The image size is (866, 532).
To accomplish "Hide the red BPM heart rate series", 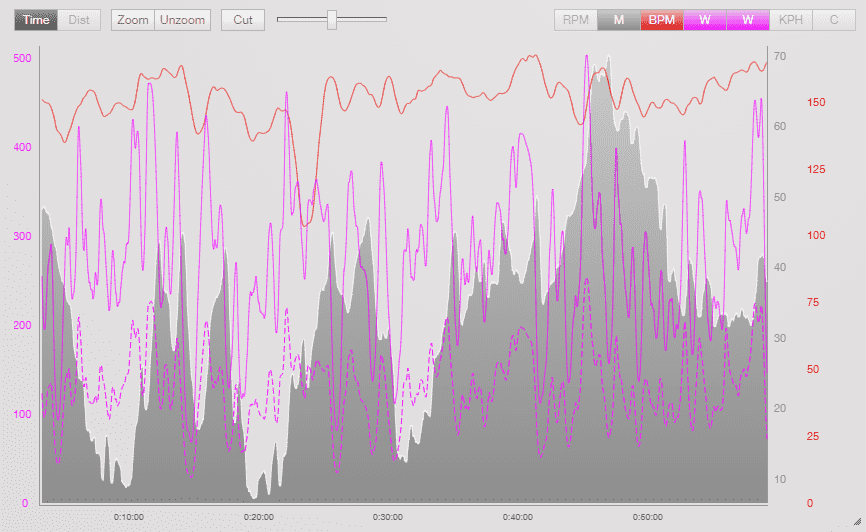I will (662, 20).
